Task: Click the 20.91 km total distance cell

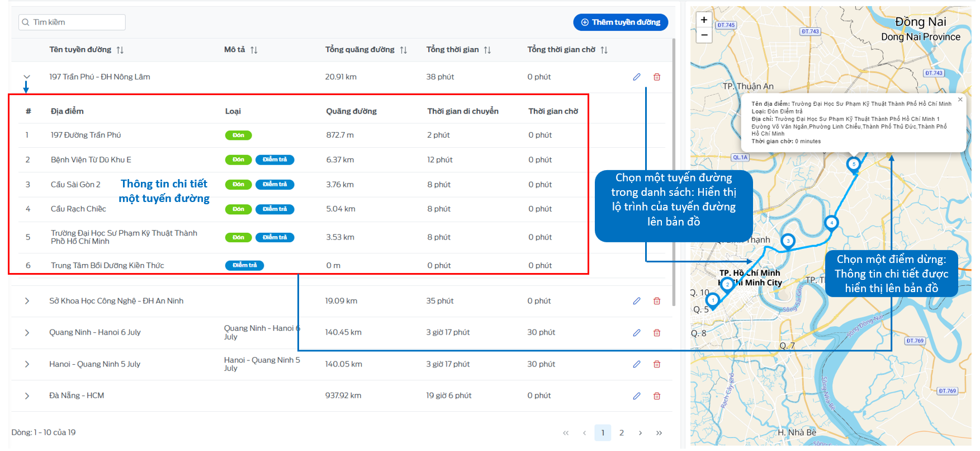Action: [341, 77]
